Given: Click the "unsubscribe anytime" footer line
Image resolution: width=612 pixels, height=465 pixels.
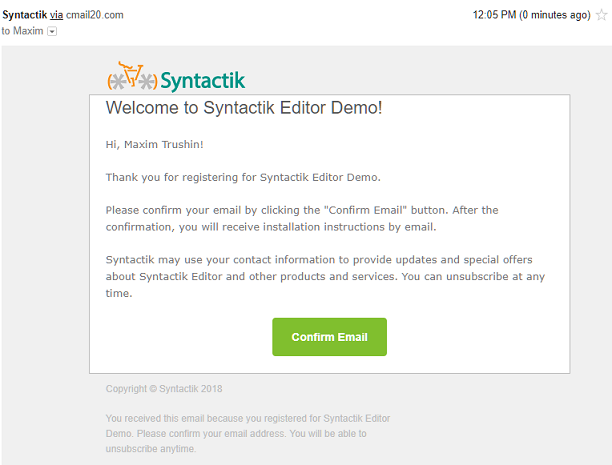Looking at the screenshot, I should 150,449.
